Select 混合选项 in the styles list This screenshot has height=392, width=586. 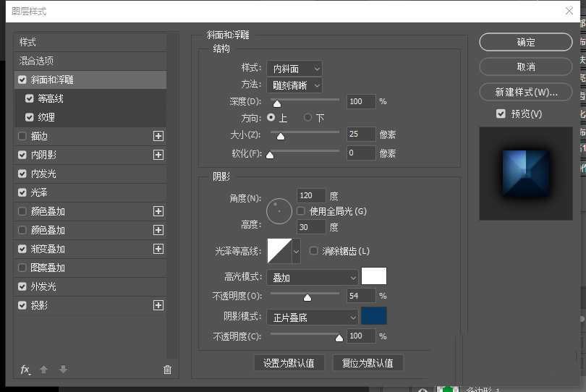(x=37, y=61)
